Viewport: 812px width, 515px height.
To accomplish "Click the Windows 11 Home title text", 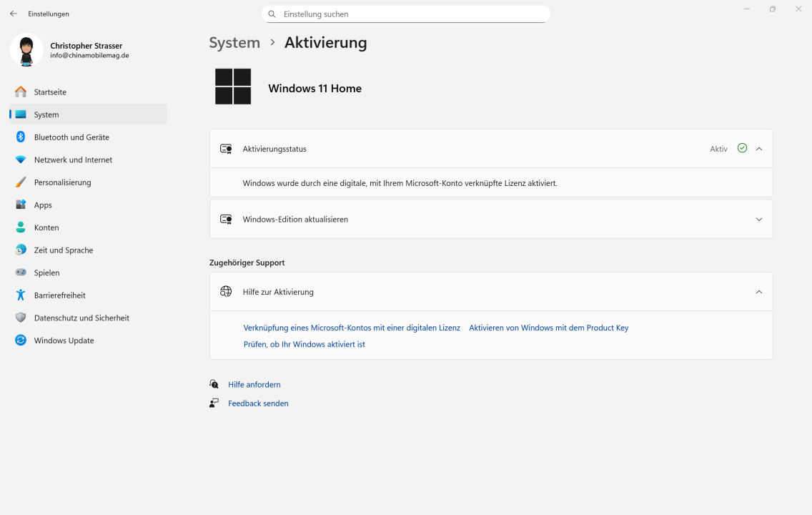I will (x=315, y=88).
